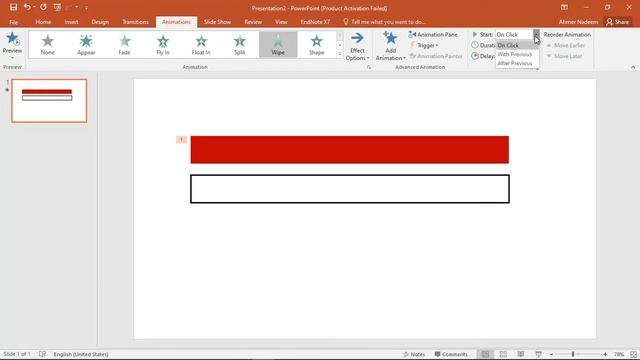Screen dimensions: 640x360
Task: Click the spell check icon in status bar
Action: click(42, 354)
